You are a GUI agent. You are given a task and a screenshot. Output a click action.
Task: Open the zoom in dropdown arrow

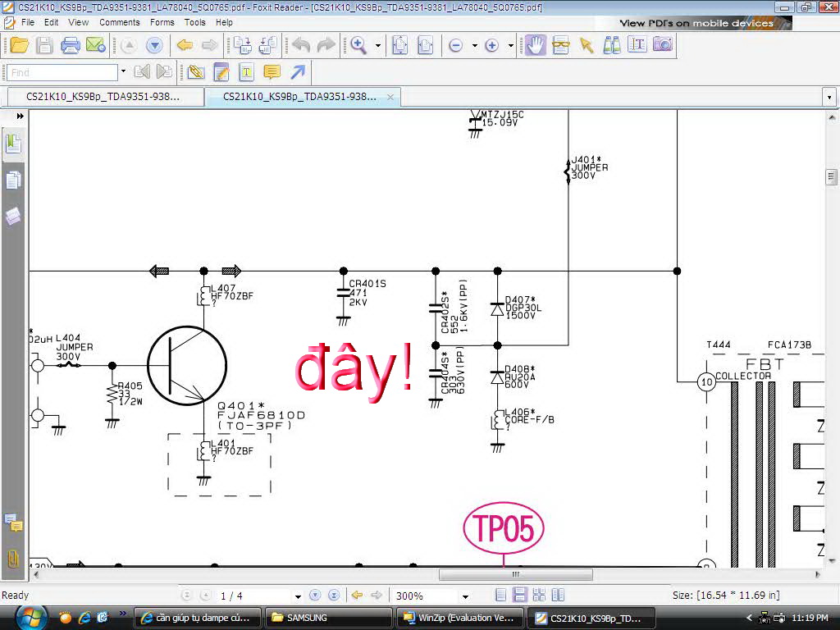point(510,46)
